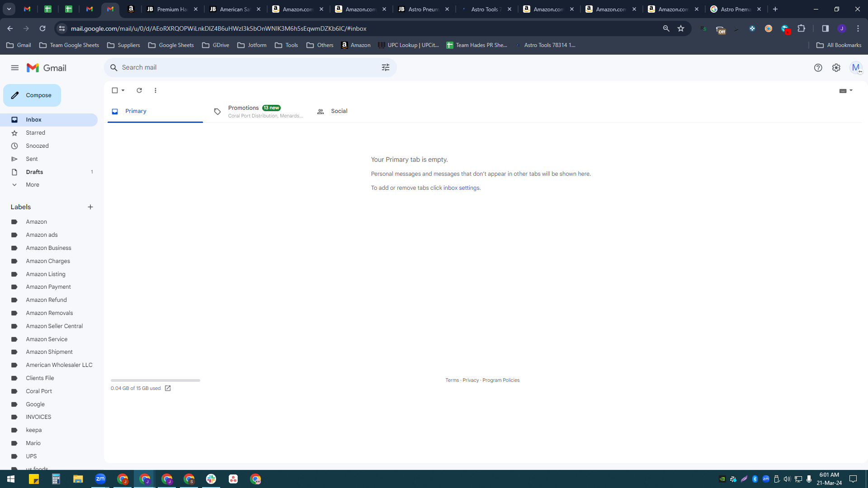
Task: Switch to Astro Pnema Google tab
Action: click(736, 9)
